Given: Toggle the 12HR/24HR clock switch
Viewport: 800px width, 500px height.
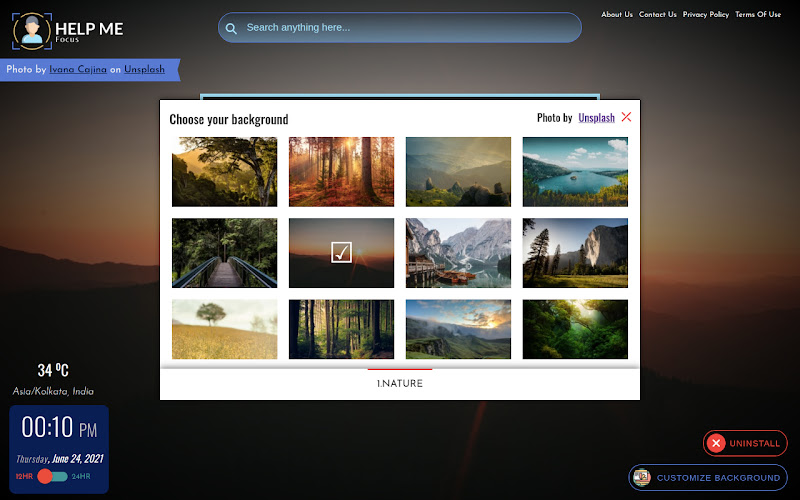Looking at the screenshot, I should 52,476.
